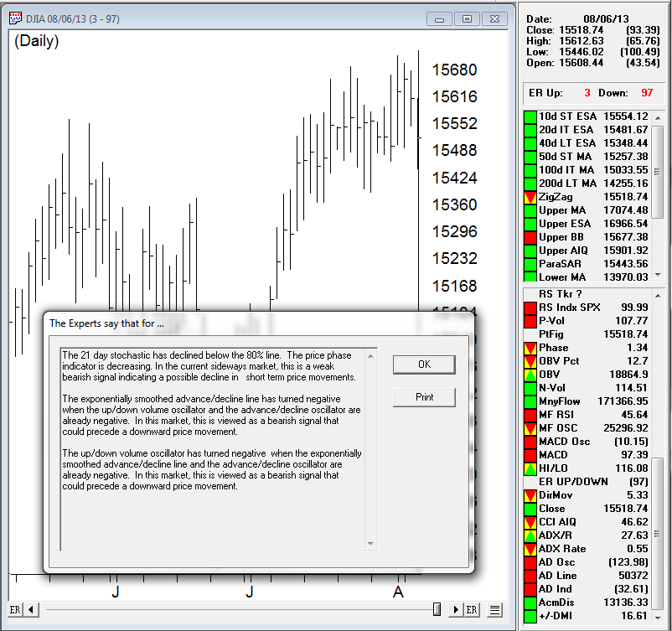Select the red MF RSI indicator box
The width and height of the screenshot is (672, 631).
(x=530, y=415)
